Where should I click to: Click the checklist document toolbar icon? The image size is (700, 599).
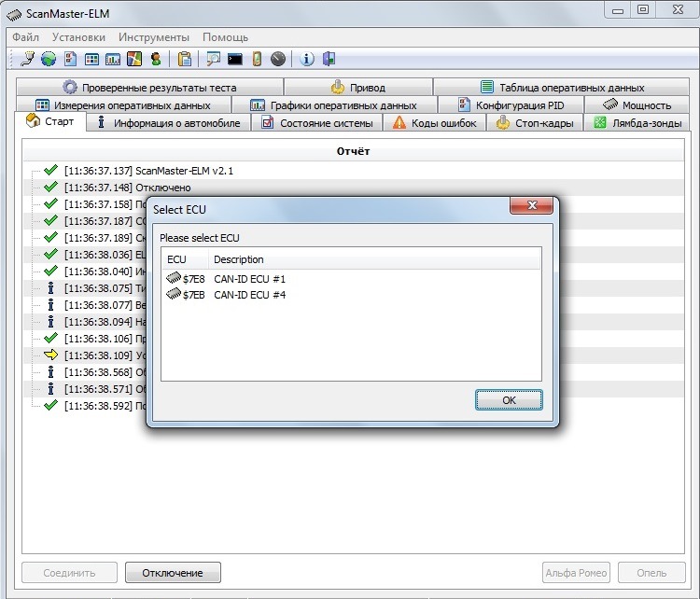[70, 59]
